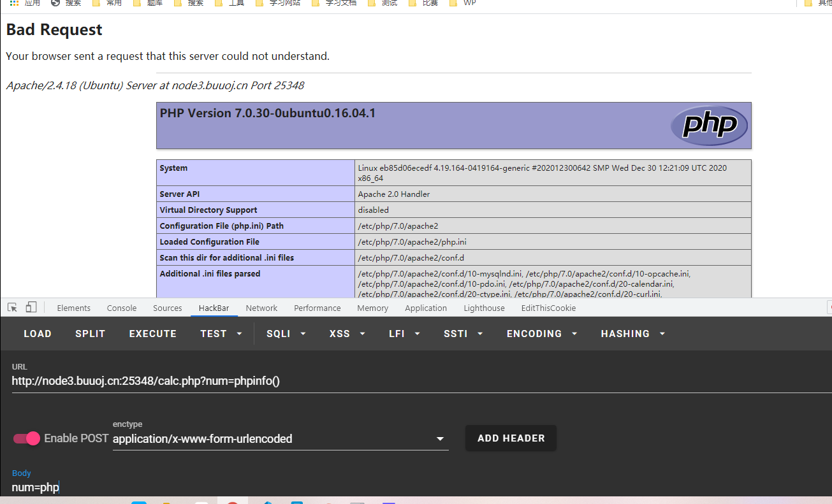Open the SSTI dropdown menu
The width and height of the screenshot is (832, 504).
463,334
